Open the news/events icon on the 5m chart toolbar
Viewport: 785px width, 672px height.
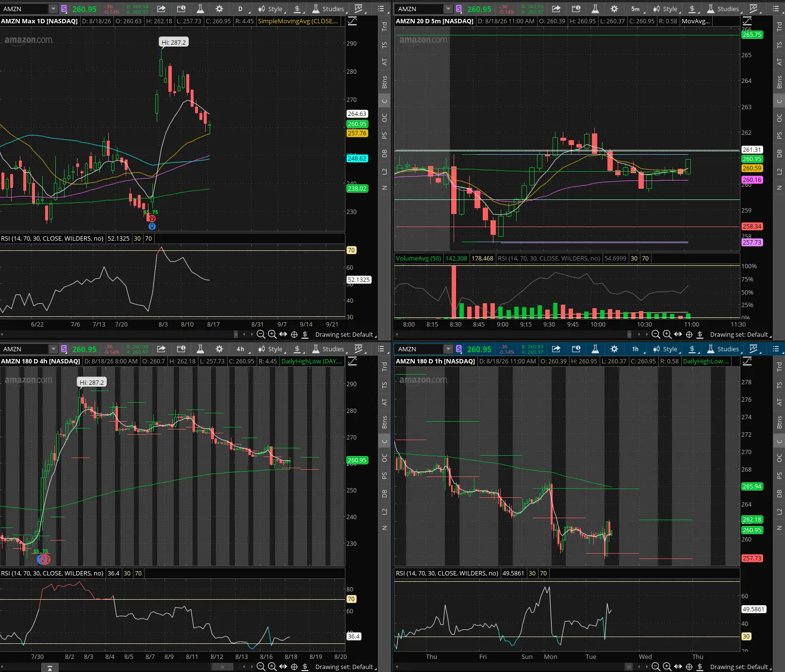click(x=576, y=9)
